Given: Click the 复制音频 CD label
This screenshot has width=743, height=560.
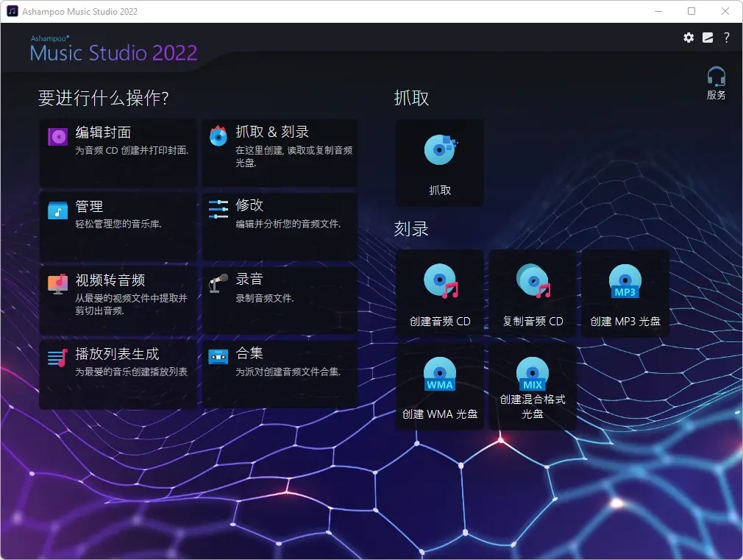Looking at the screenshot, I should (x=533, y=321).
